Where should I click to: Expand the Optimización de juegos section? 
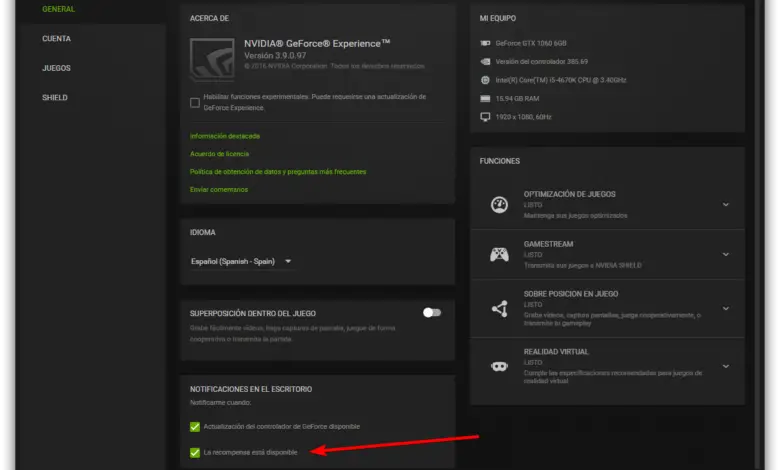coord(726,204)
